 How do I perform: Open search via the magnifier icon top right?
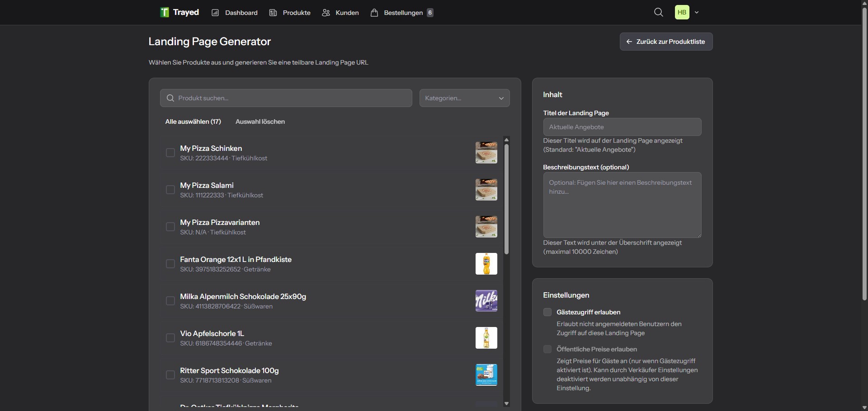pyautogui.click(x=659, y=12)
